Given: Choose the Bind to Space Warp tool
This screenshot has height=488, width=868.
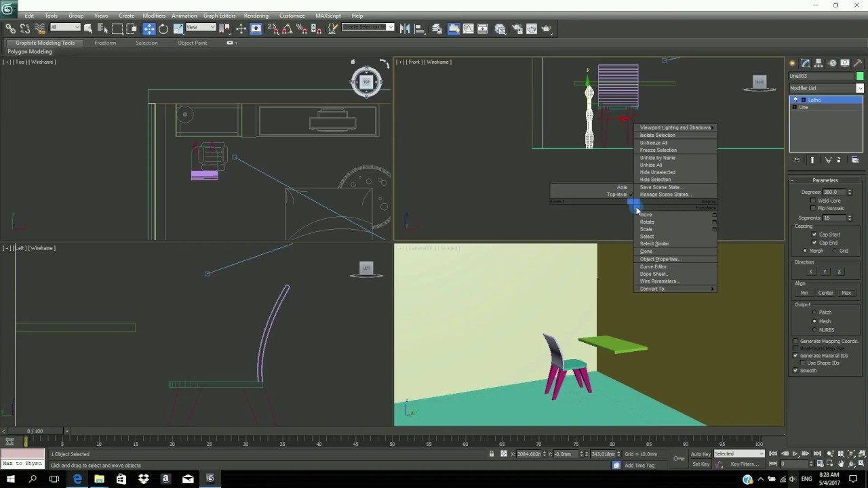Looking at the screenshot, I should pos(39,28).
